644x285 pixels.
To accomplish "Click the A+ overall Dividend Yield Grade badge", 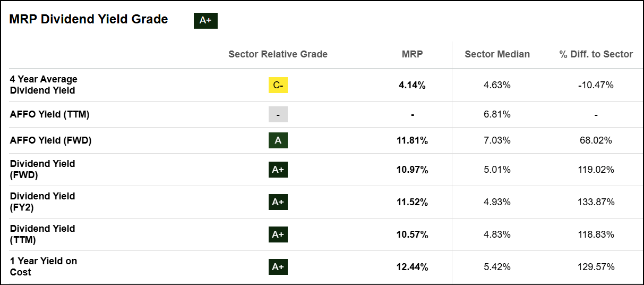I will pyautogui.click(x=205, y=21).
